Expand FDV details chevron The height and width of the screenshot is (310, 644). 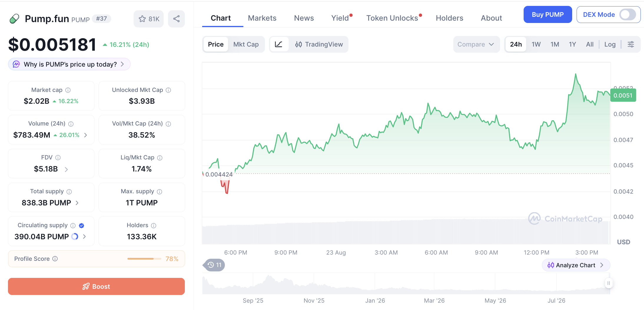[66, 169]
